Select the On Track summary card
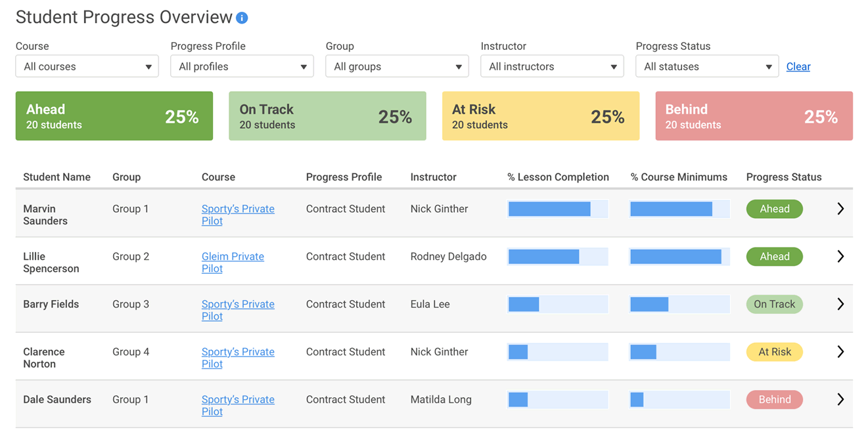Screen dimensions: 868x440 [327, 116]
